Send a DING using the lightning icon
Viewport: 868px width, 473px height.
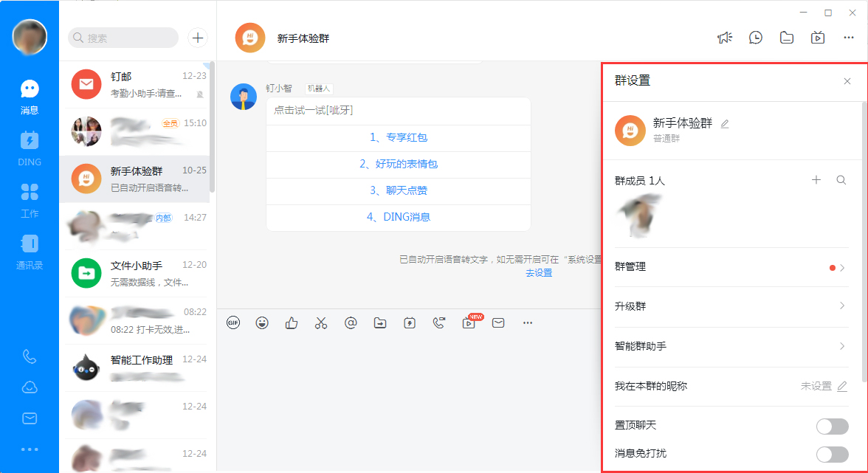(410, 322)
